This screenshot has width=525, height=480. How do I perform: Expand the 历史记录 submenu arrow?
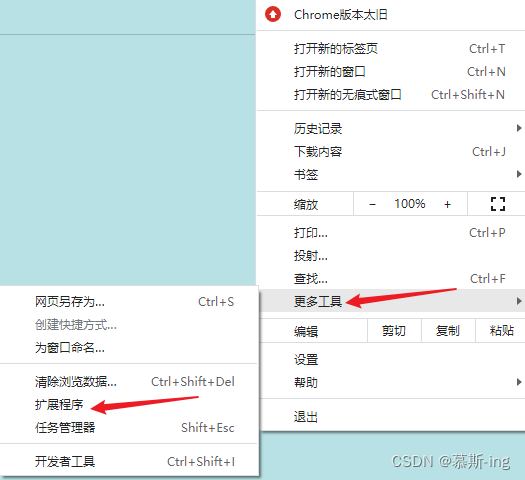pos(519,128)
